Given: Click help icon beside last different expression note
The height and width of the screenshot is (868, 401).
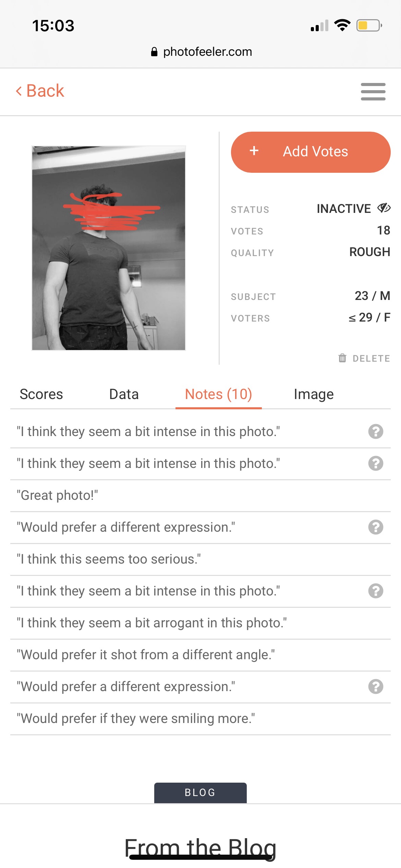Looking at the screenshot, I should click(376, 686).
